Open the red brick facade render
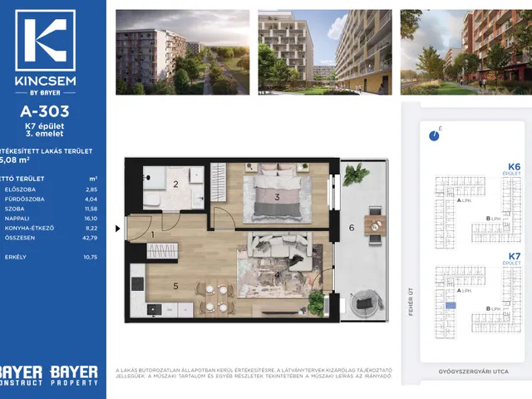The width and height of the screenshot is (532, 399). [466, 52]
